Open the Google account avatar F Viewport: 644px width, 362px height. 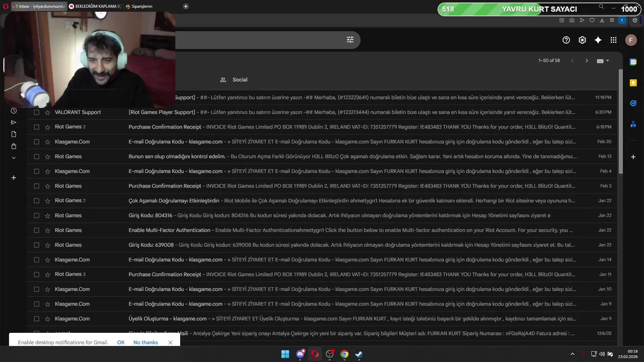coord(631,40)
